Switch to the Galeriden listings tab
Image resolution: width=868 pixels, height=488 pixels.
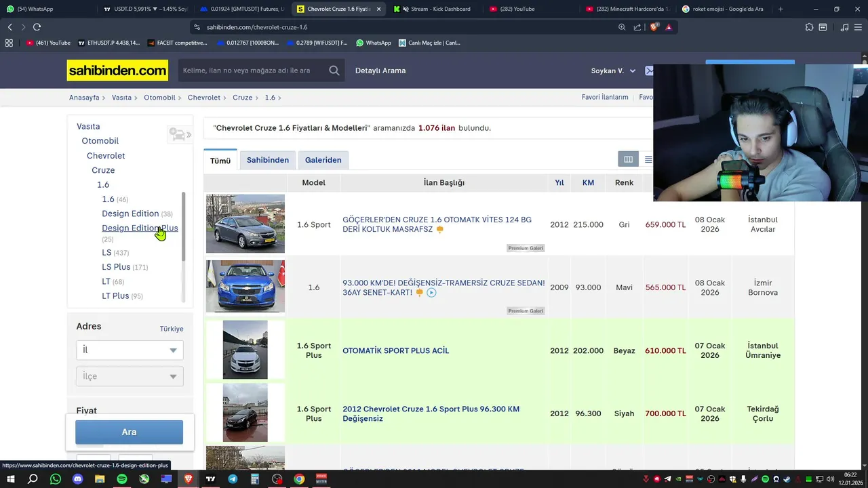click(x=323, y=160)
